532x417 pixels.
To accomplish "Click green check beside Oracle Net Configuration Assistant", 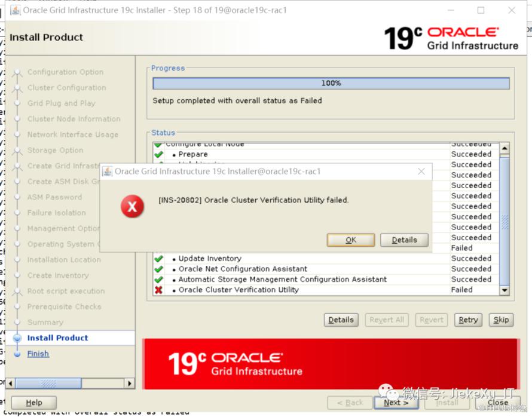I will 158,269.
